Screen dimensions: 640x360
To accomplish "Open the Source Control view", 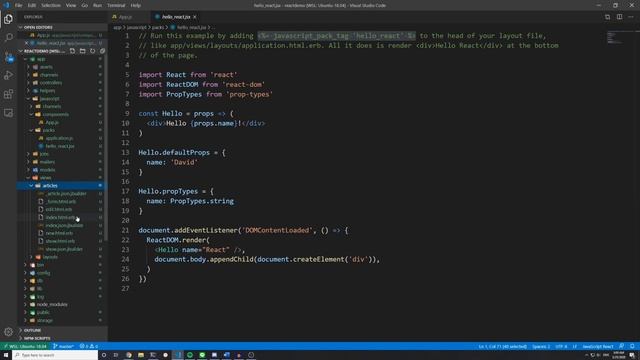I will click(8, 57).
